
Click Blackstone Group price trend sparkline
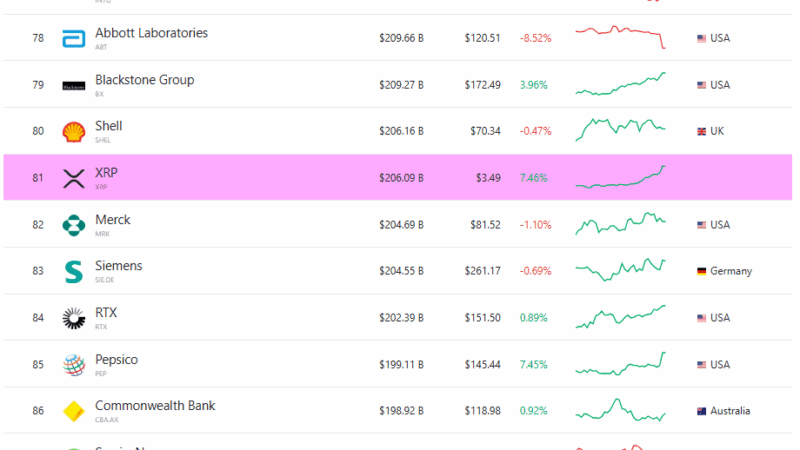pyautogui.click(x=620, y=84)
